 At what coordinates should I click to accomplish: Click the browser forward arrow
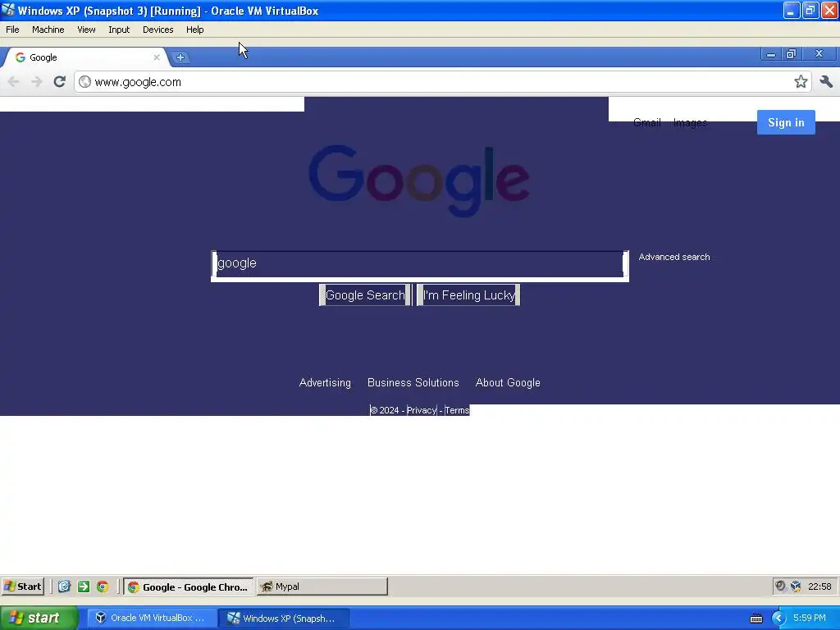36,81
